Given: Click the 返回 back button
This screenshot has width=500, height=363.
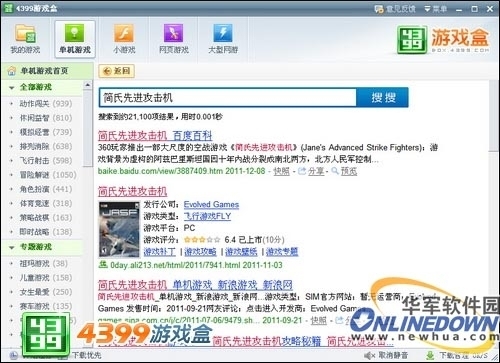Looking at the screenshot, I should pyautogui.click(x=117, y=71).
